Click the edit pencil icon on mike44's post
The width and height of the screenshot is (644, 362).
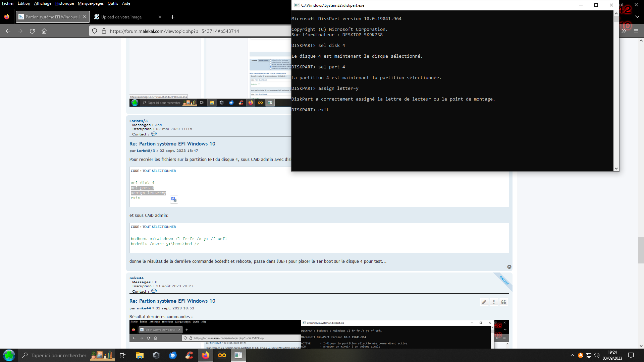pos(484,302)
